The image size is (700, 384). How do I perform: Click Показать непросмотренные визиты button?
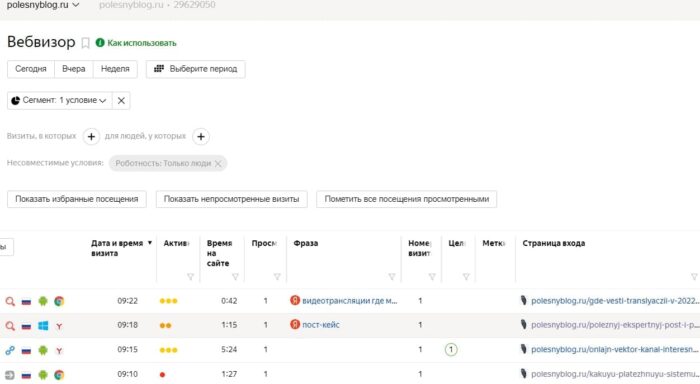(x=231, y=199)
